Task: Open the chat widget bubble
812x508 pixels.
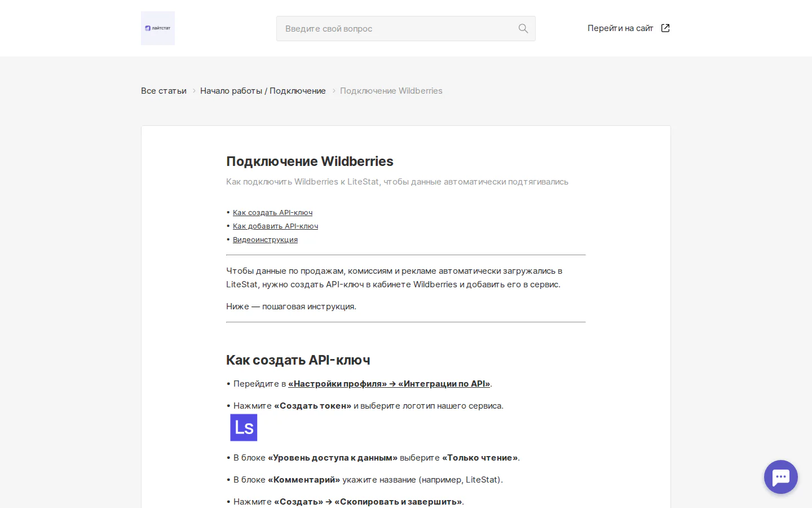Action: coord(781,477)
